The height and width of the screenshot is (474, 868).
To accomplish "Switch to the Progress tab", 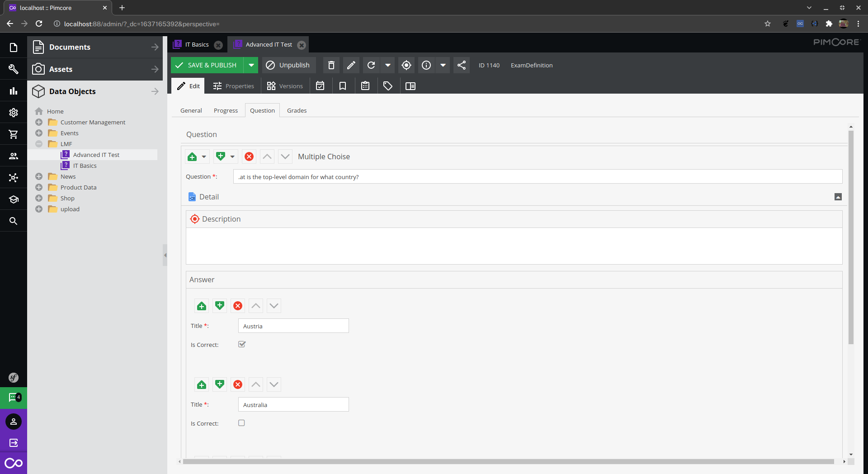I will coord(226,110).
